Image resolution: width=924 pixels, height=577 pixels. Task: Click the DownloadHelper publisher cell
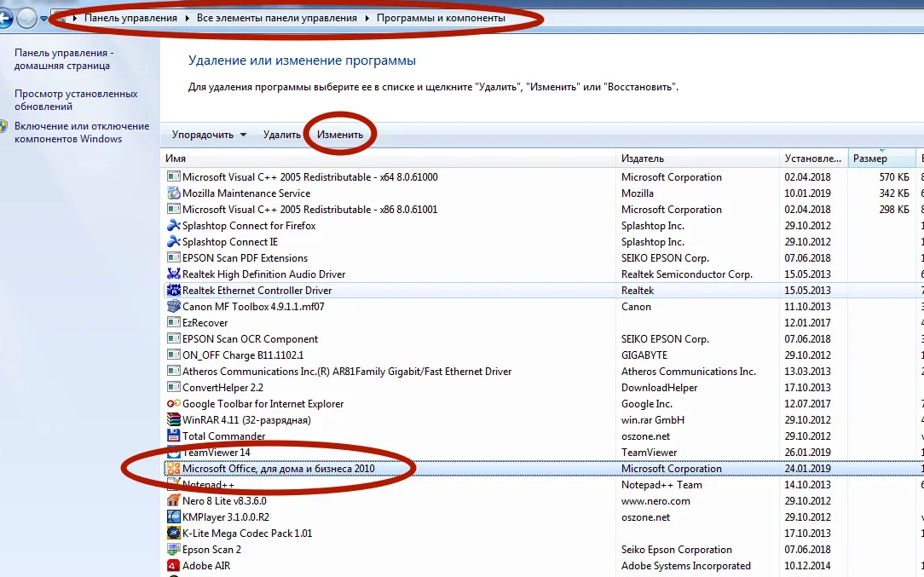pyautogui.click(x=660, y=387)
